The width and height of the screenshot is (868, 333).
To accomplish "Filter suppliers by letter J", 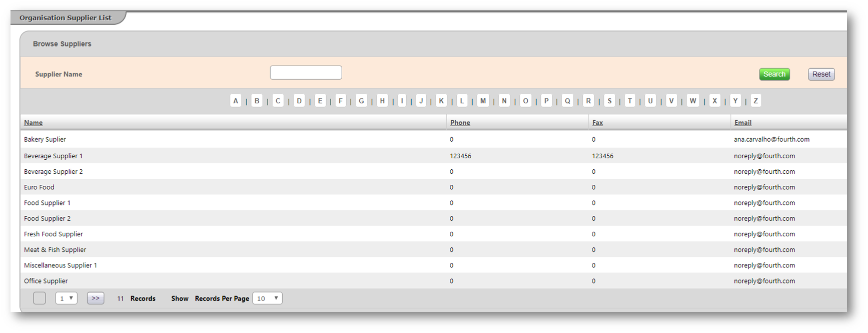I will [421, 101].
